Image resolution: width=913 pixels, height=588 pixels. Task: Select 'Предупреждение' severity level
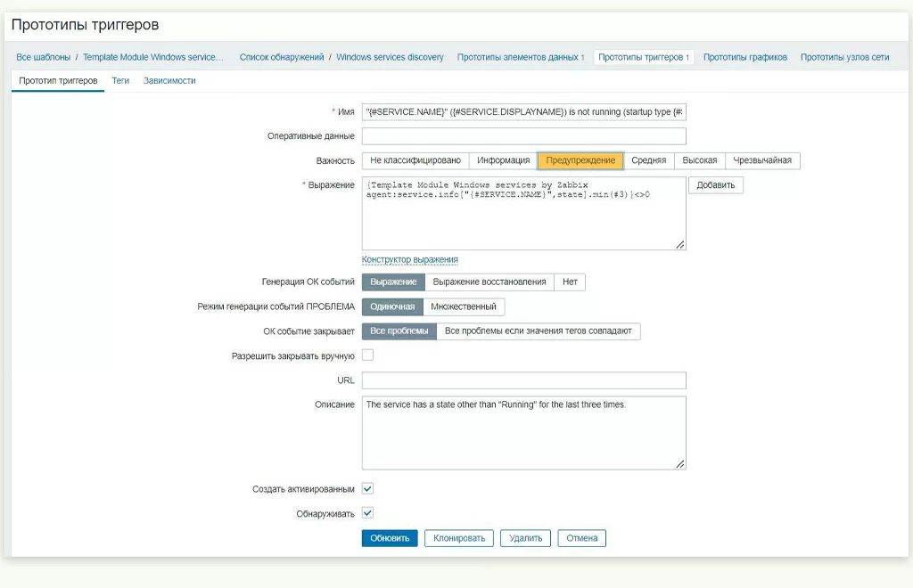[580, 160]
